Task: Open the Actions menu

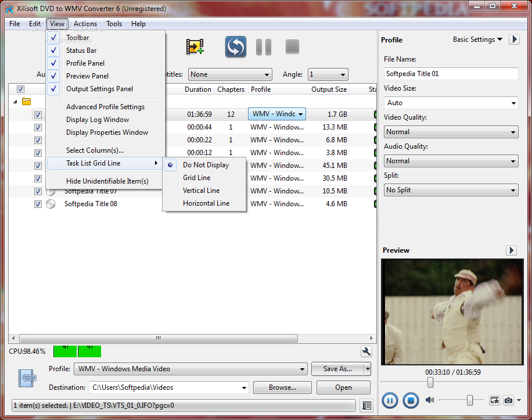Action: (x=85, y=24)
